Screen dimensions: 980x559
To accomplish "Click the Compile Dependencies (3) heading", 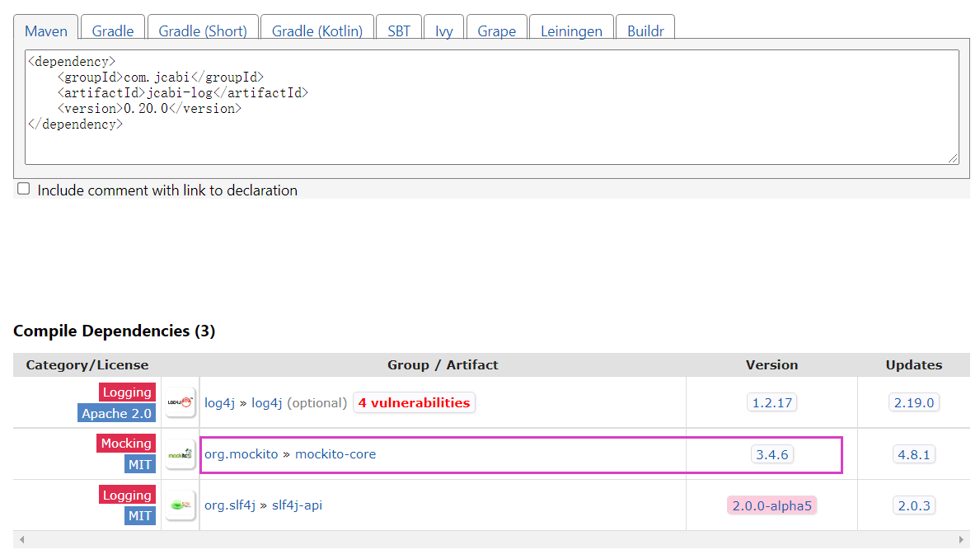I will 115,331.
